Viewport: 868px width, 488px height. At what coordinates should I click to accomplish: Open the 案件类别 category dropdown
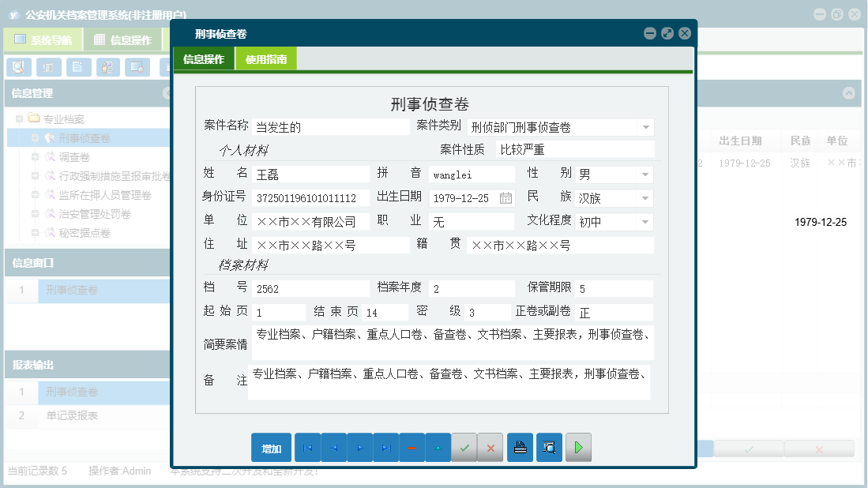[x=645, y=126]
